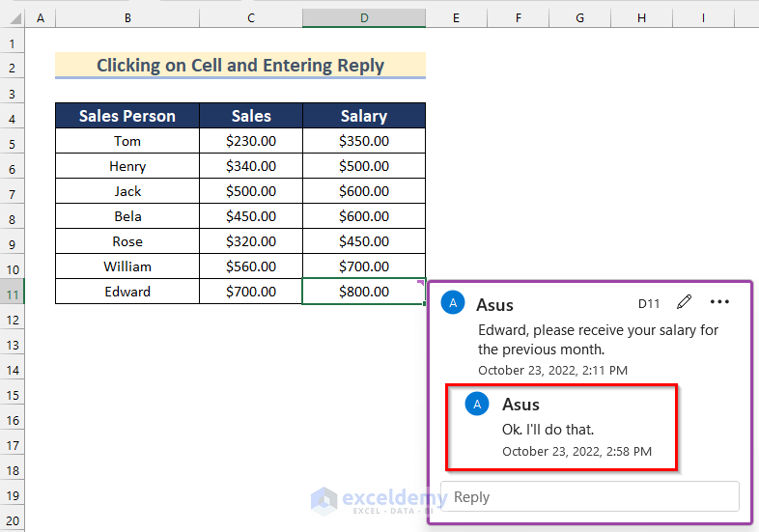The width and height of the screenshot is (759, 532).
Task: Click the $800.00 salary cell D11
Action: (364, 292)
